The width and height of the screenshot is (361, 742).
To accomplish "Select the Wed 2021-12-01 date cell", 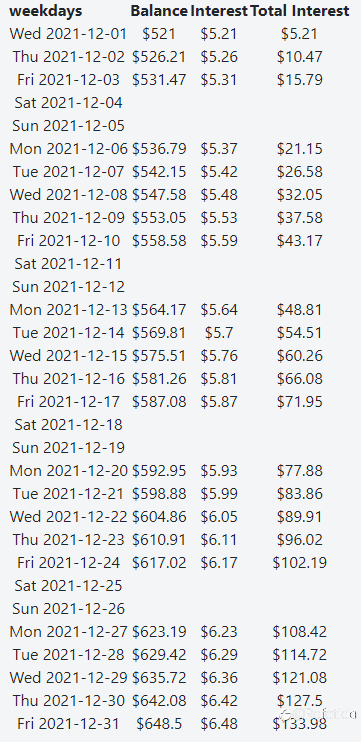I will (x=69, y=34).
